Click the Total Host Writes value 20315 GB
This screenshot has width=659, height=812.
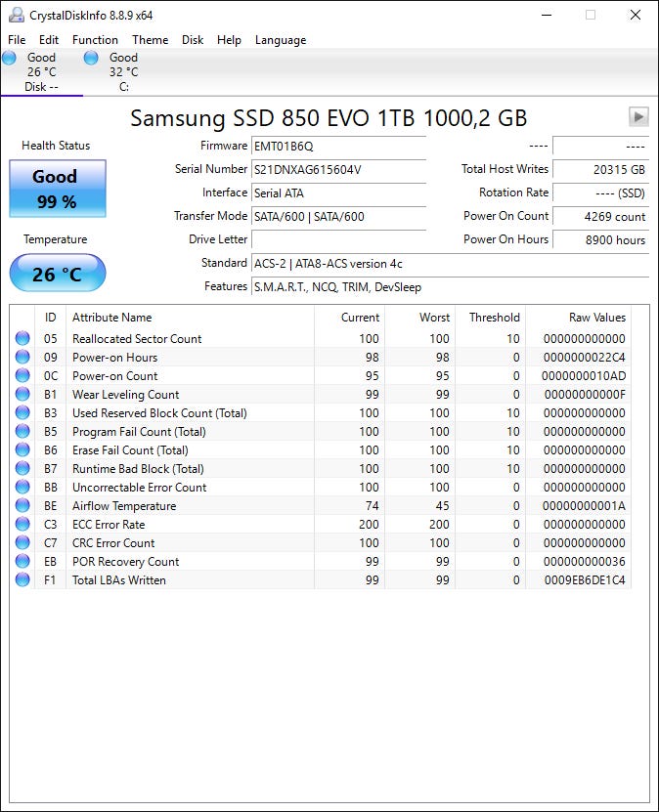pos(601,169)
